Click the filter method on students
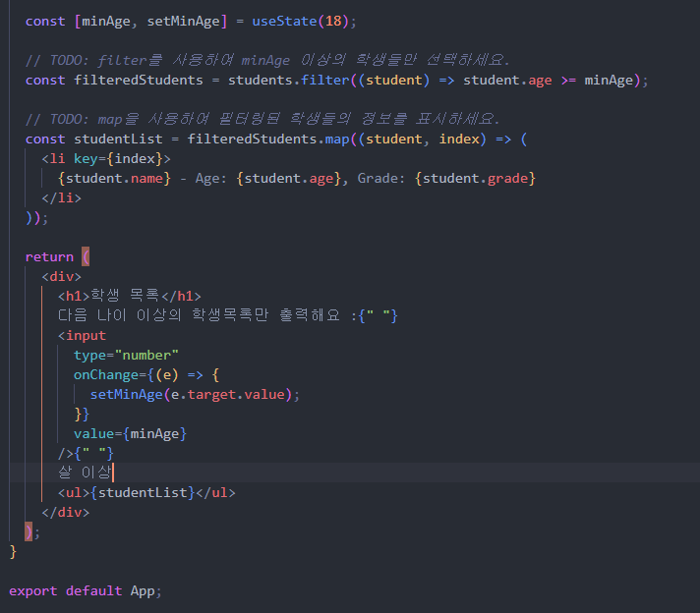Screen dimensions: 700x613 [x=325, y=80]
